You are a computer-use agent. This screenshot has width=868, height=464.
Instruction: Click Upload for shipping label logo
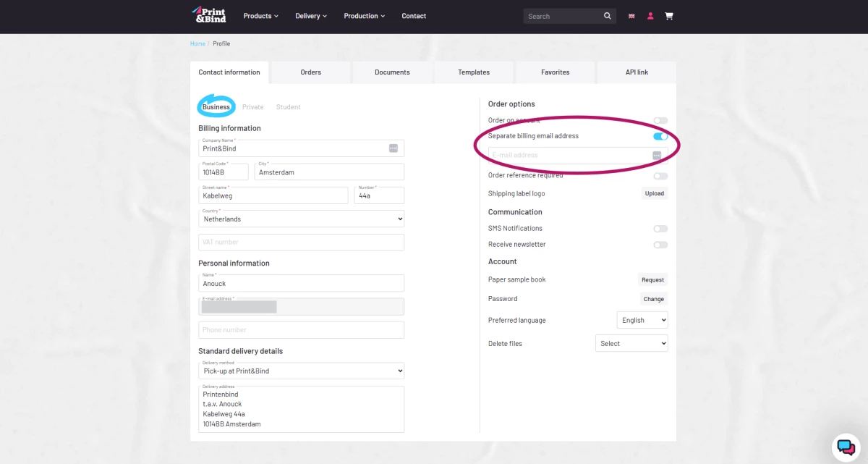pyautogui.click(x=654, y=193)
